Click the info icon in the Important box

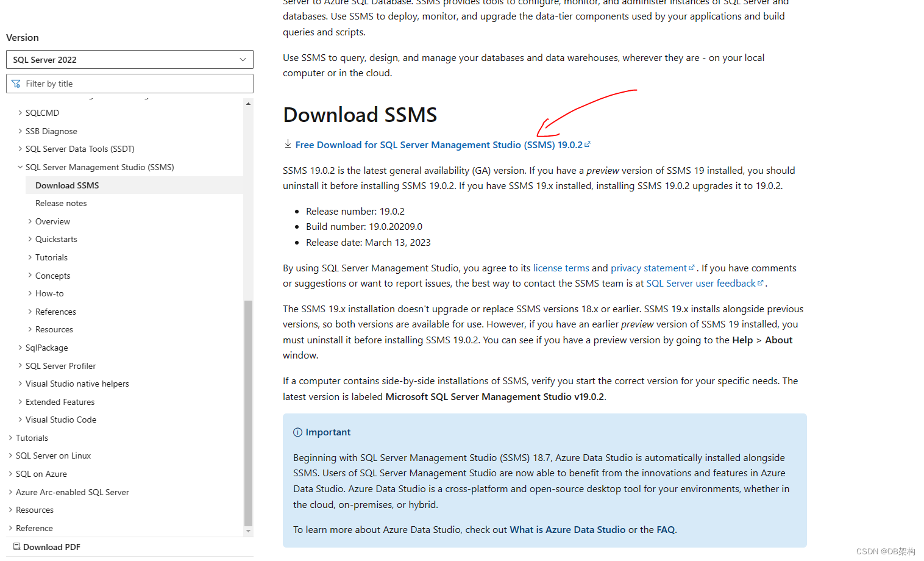click(297, 432)
